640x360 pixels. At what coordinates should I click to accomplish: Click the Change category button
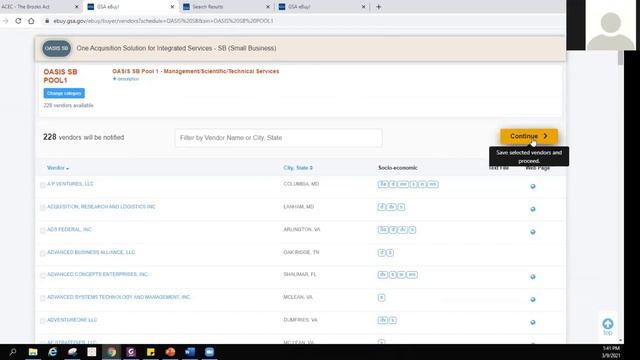click(x=64, y=93)
